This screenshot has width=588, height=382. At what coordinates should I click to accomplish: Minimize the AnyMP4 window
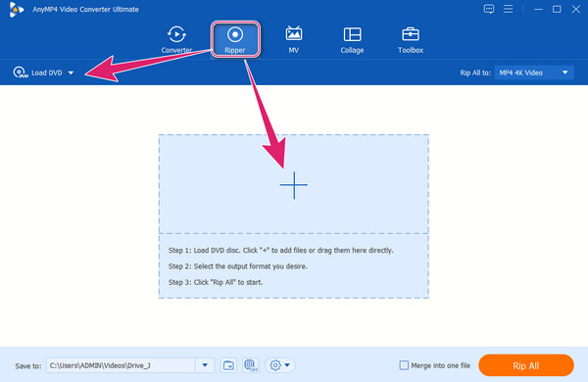538,9
